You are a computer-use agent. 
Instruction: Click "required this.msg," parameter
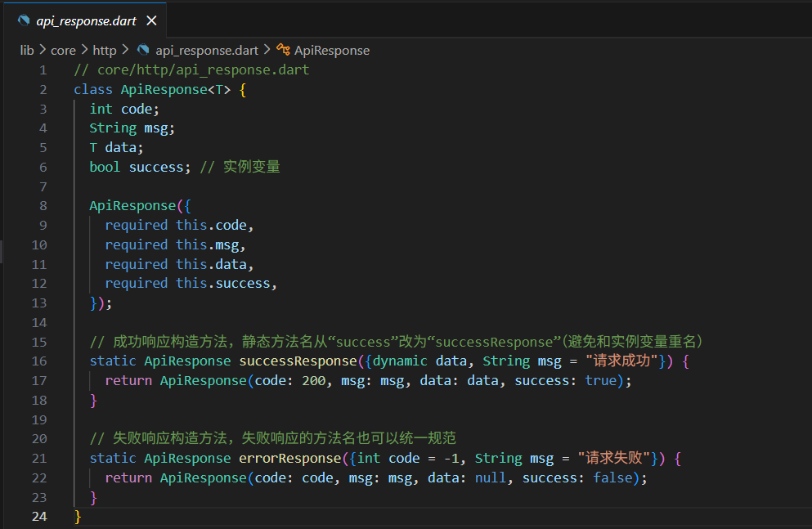[x=176, y=244]
